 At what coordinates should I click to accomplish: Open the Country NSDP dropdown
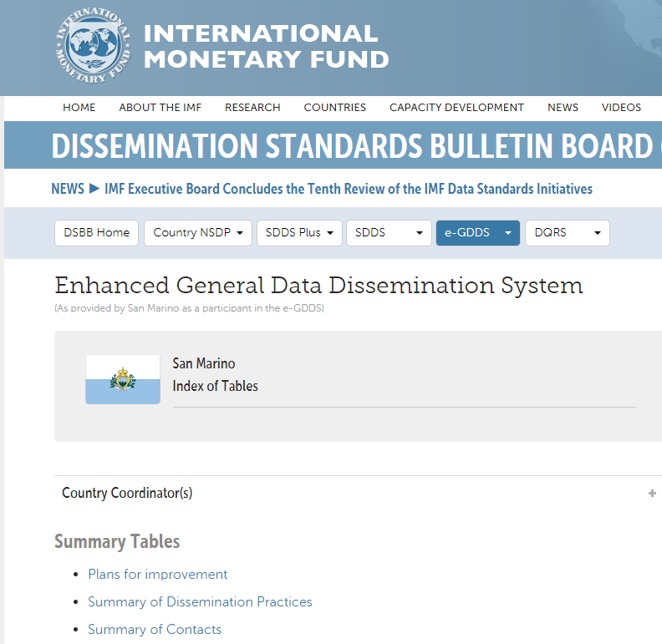point(197,232)
